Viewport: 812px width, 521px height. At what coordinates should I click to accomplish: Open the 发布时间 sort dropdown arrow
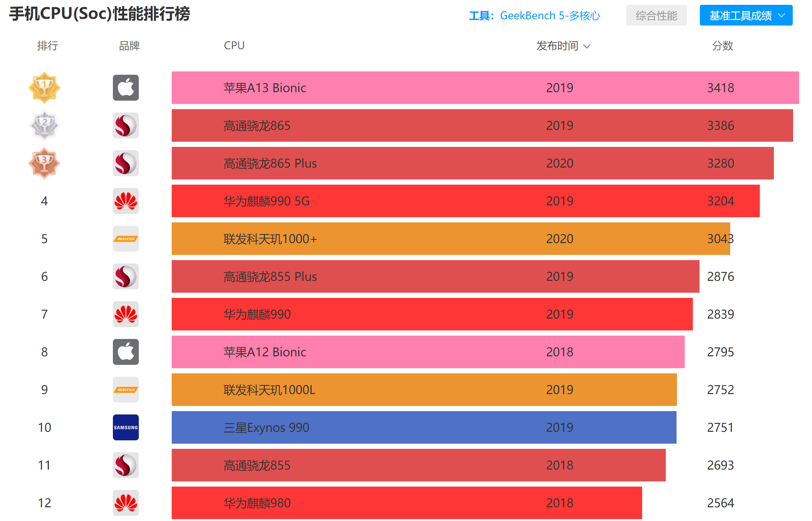[x=587, y=46]
